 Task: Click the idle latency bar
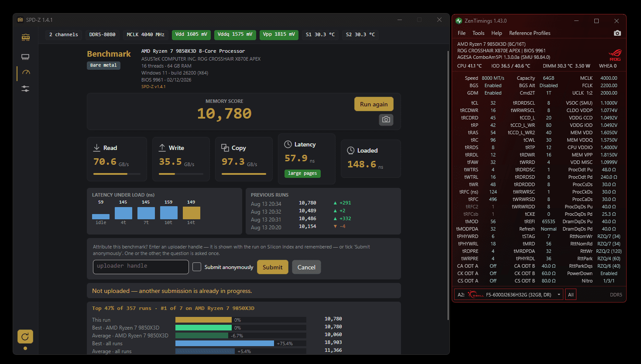(101, 216)
